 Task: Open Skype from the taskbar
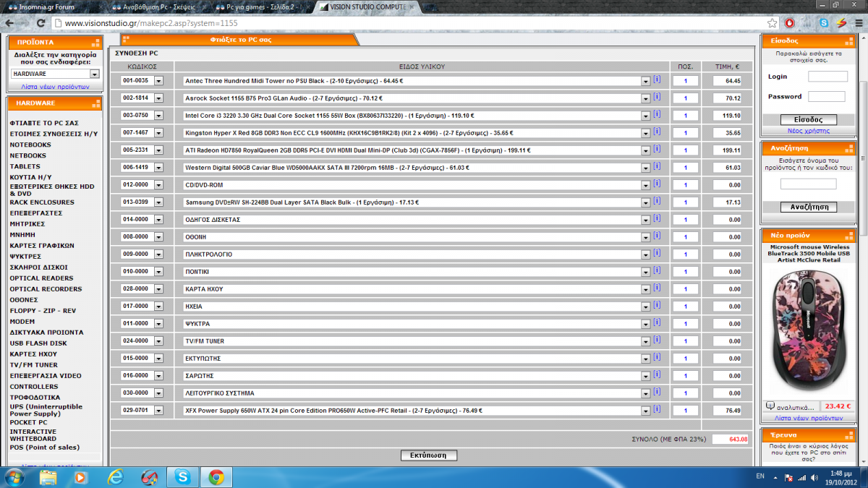tap(183, 477)
